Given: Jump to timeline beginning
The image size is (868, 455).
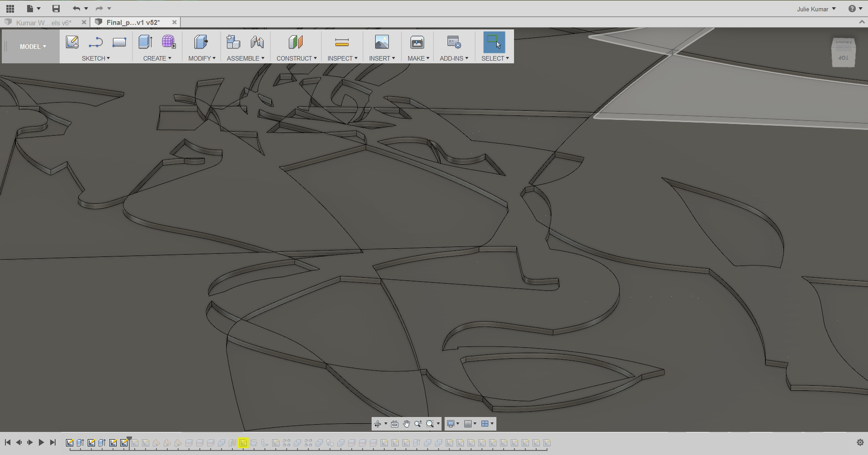Looking at the screenshot, I should coord(8,442).
